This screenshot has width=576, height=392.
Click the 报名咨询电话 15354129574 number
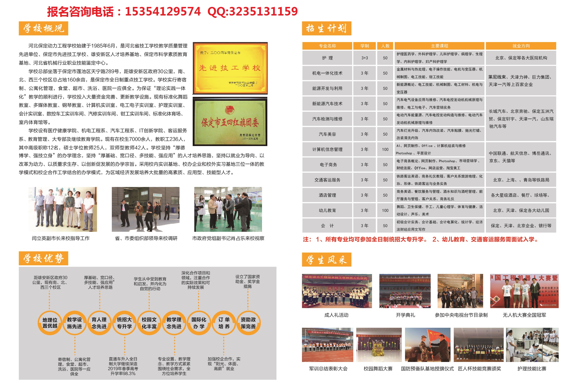124,12
